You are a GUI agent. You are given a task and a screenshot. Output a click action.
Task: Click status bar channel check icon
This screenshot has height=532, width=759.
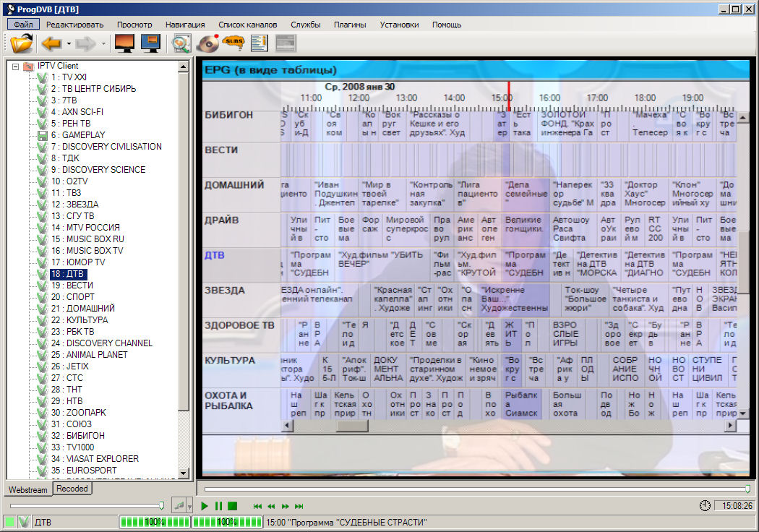coord(24,522)
